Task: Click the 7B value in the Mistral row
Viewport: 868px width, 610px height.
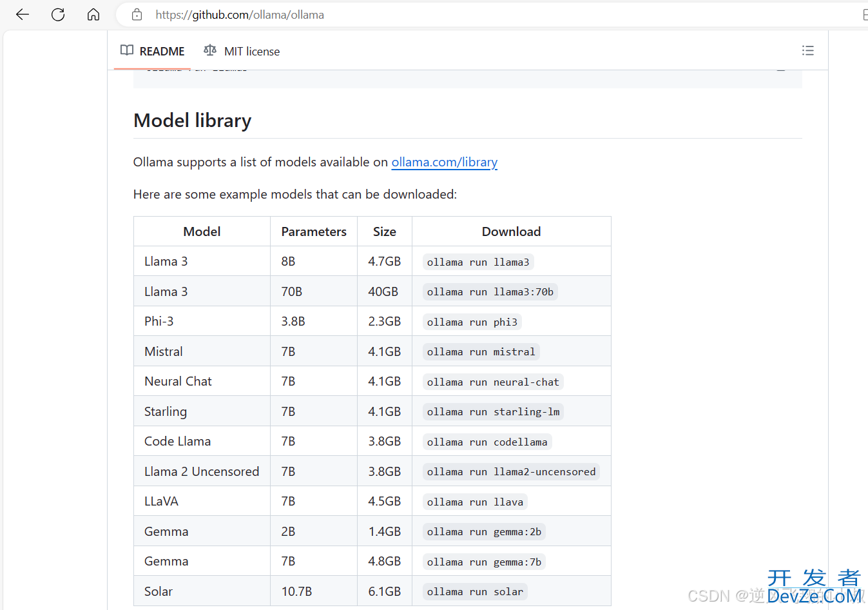Action: pyautogui.click(x=288, y=351)
